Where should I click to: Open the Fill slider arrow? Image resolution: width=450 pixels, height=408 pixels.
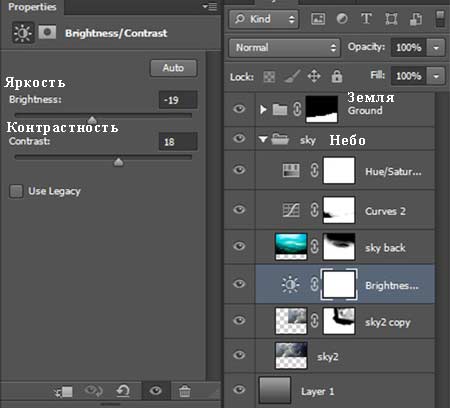[x=436, y=76]
